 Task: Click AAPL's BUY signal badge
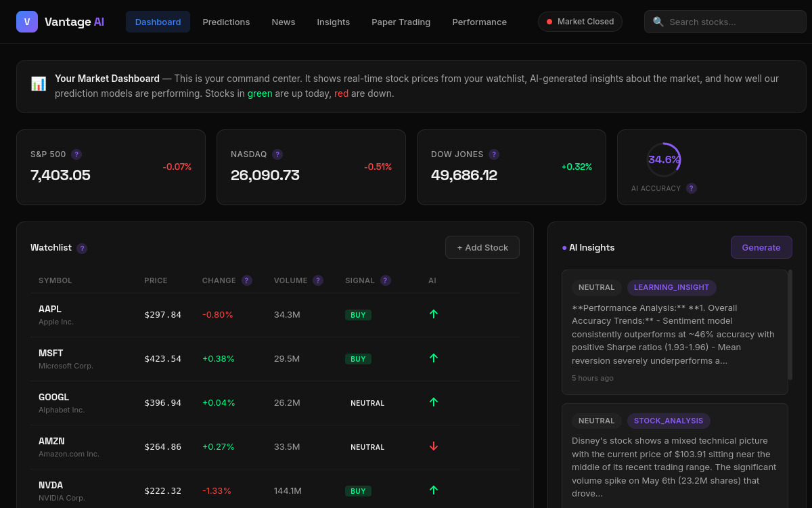pyautogui.click(x=358, y=315)
